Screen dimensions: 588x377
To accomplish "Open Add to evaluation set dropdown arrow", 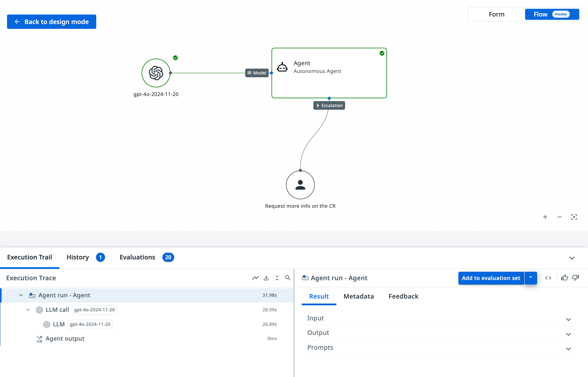I will 531,278.
